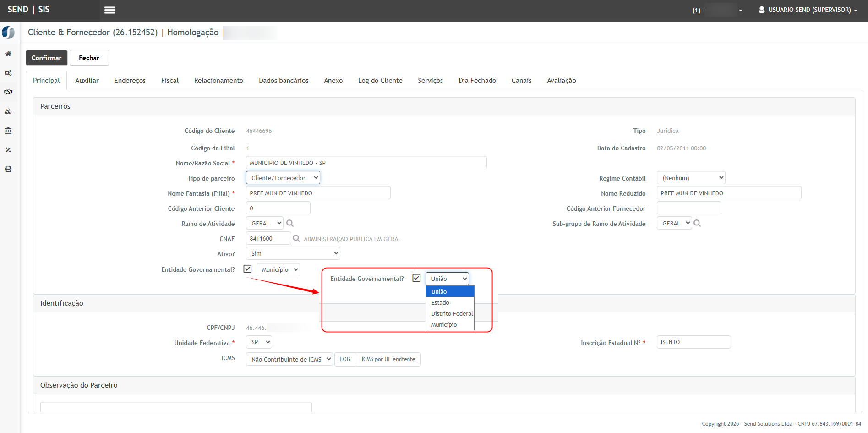The image size is (868, 433).
Task: Click the ICMS por UF emitente button
Action: (388, 359)
